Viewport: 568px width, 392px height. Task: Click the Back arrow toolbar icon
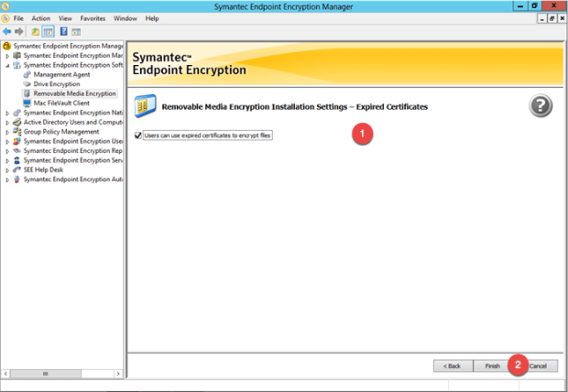(7, 30)
